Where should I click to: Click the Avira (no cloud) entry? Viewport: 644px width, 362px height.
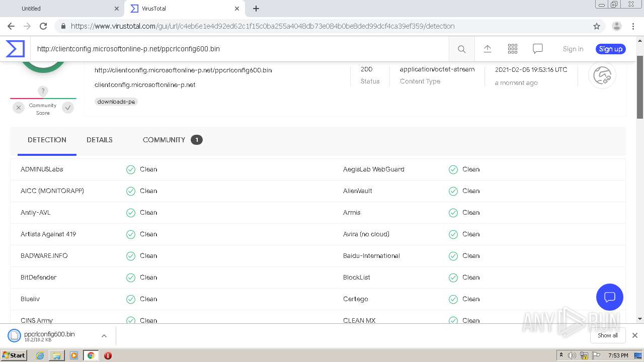pos(366,234)
